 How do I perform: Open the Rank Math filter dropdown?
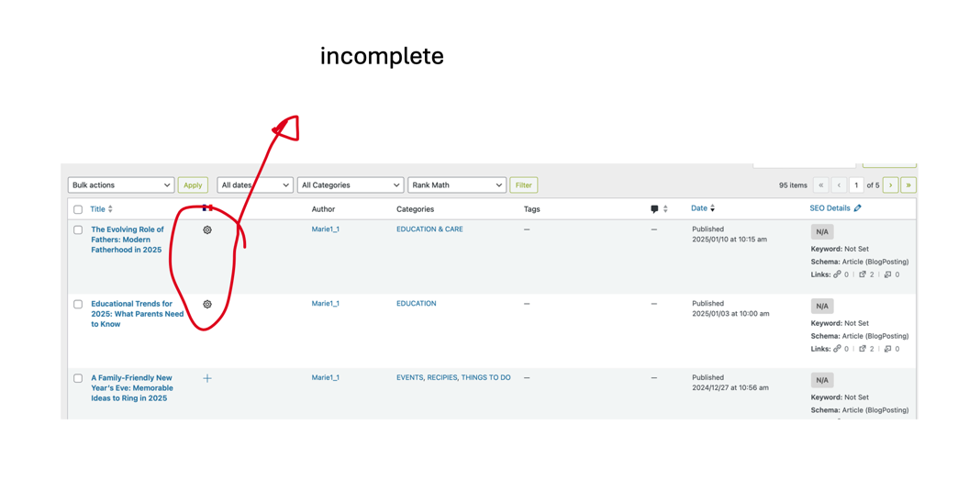point(457,185)
